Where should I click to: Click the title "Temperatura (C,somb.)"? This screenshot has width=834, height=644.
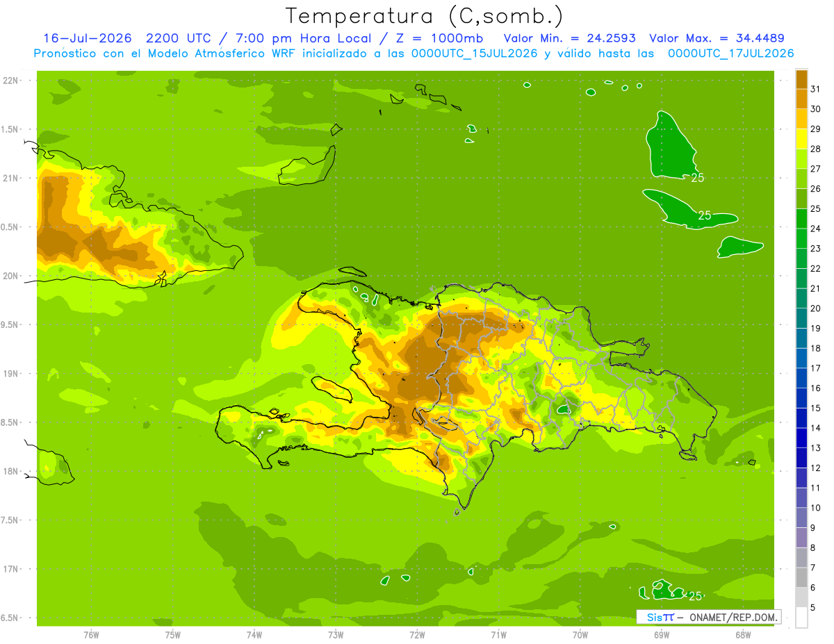tap(424, 16)
